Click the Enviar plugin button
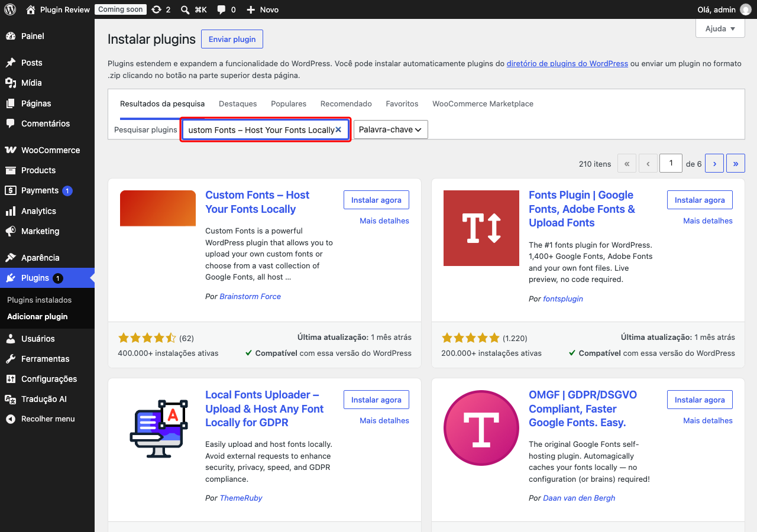The height and width of the screenshot is (532, 757). [232, 39]
